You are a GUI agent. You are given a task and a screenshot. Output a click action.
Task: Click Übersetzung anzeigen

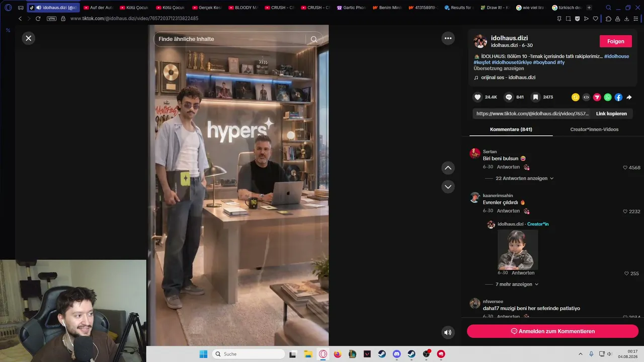[499, 68]
